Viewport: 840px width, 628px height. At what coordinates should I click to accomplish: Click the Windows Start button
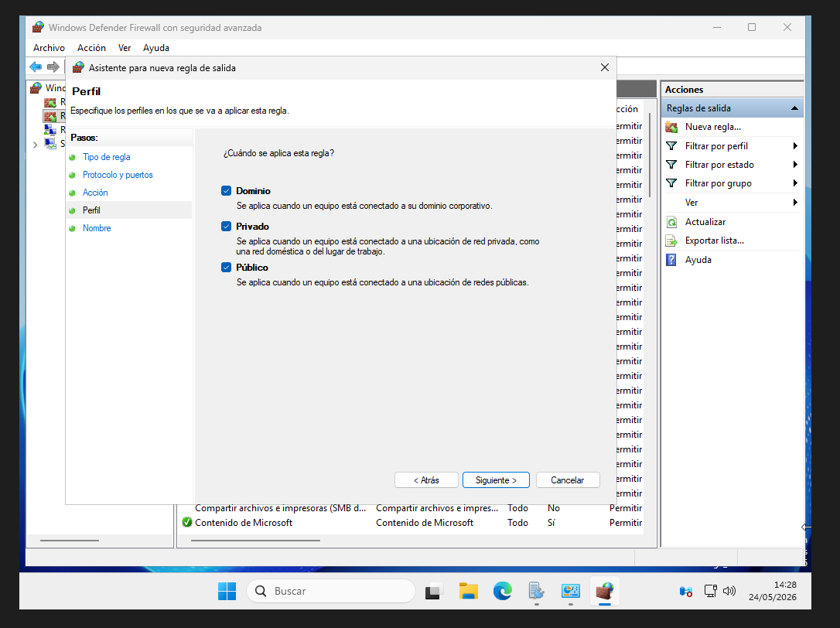pos(227,591)
